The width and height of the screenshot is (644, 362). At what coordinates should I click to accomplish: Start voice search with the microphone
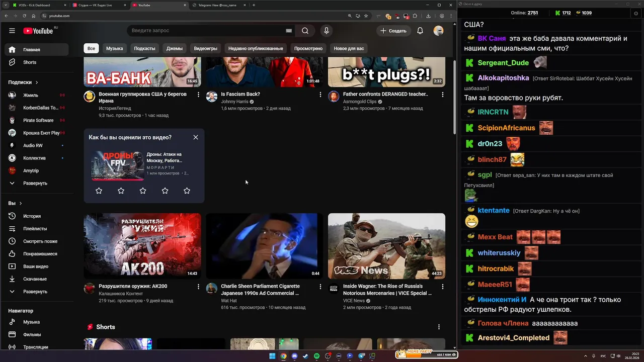pyautogui.click(x=327, y=31)
